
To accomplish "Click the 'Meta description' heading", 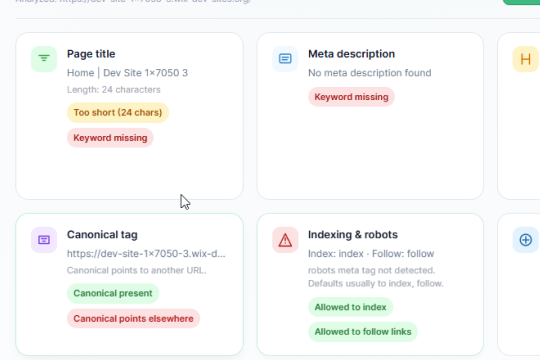I will [x=351, y=54].
